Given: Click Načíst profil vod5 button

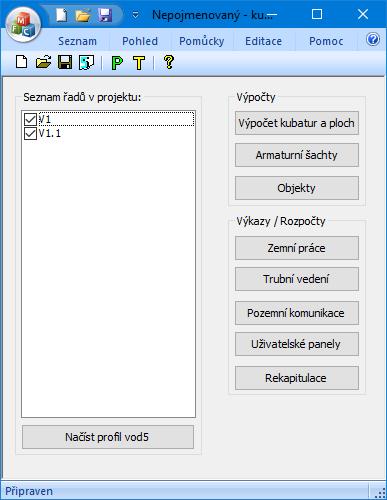Looking at the screenshot, I should click(x=108, y=437).
